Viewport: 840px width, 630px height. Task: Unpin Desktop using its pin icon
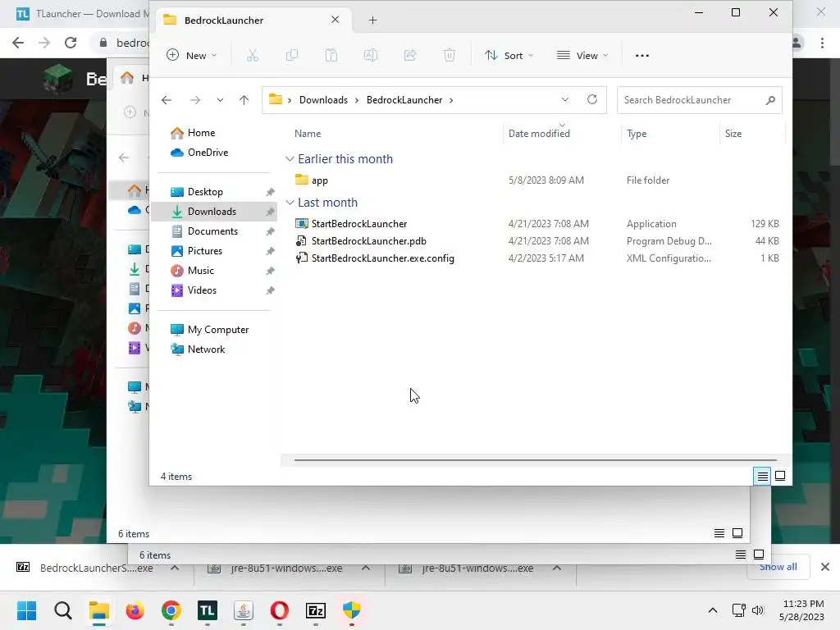click(270, 192)
